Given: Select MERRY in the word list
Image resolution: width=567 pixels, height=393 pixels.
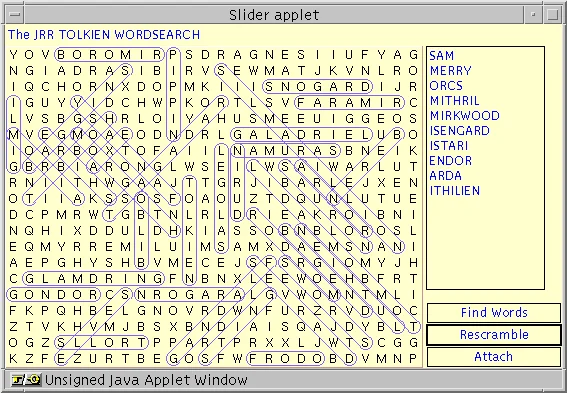Looking at the screenshot, I should tap(451, 71).
